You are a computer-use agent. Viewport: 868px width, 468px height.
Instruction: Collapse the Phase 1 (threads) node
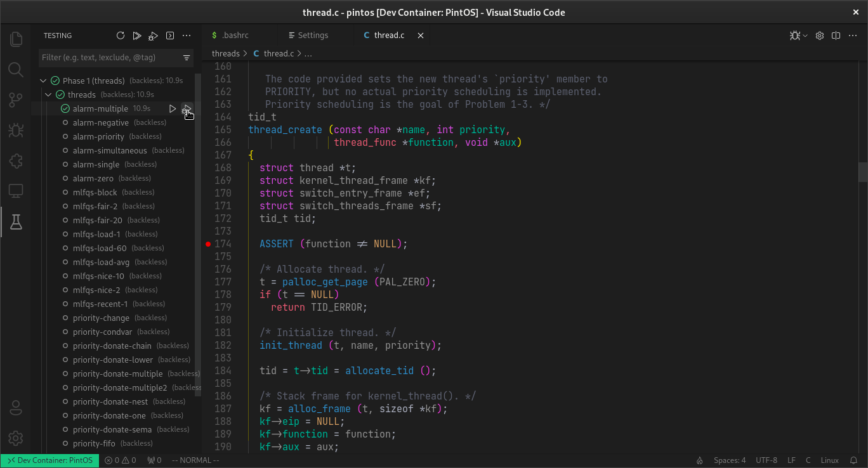tap(43, 81)
